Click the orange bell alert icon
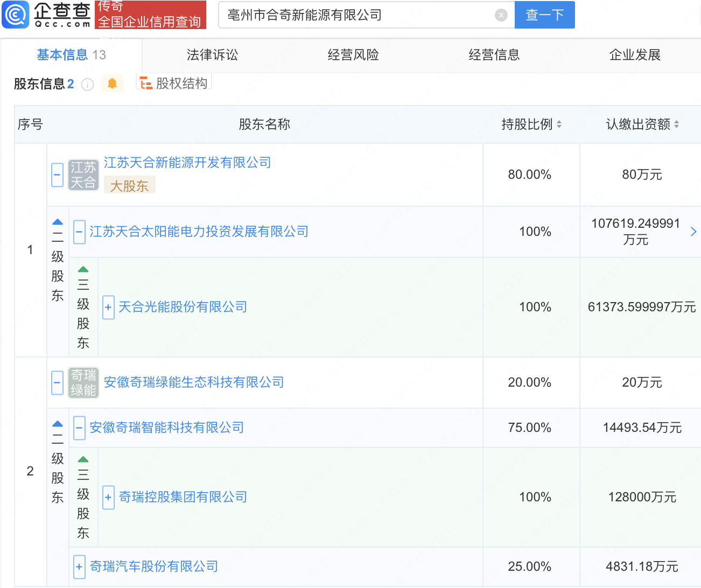The height and width of the screenshot is (588, 701). pos(112,83)
